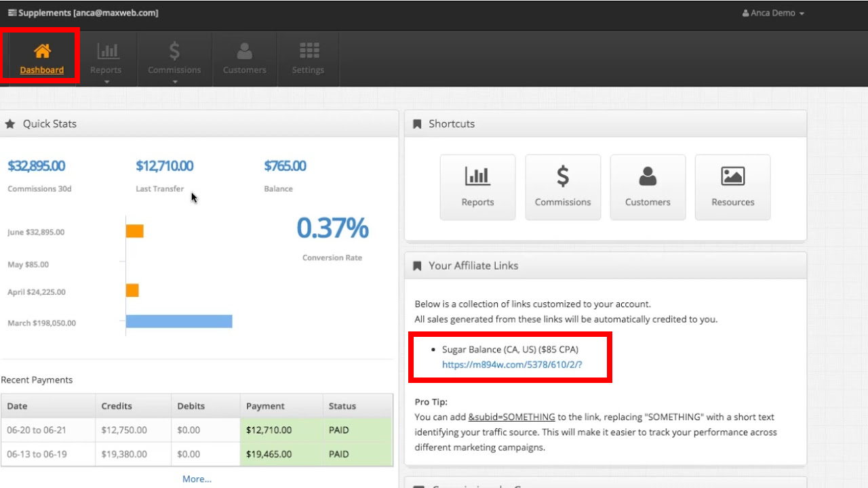868x488 pixels.
Task: Click the star icon beside Quick Stats
Action: (10, 124)
